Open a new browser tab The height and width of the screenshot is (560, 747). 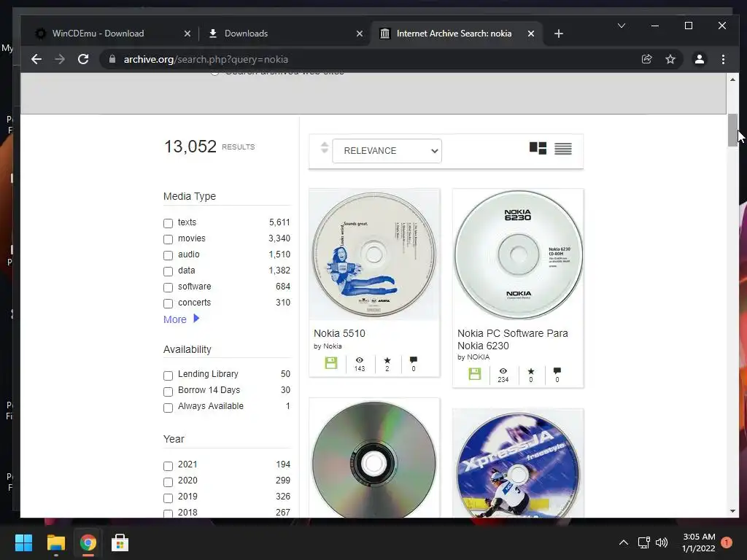point(559,34)
